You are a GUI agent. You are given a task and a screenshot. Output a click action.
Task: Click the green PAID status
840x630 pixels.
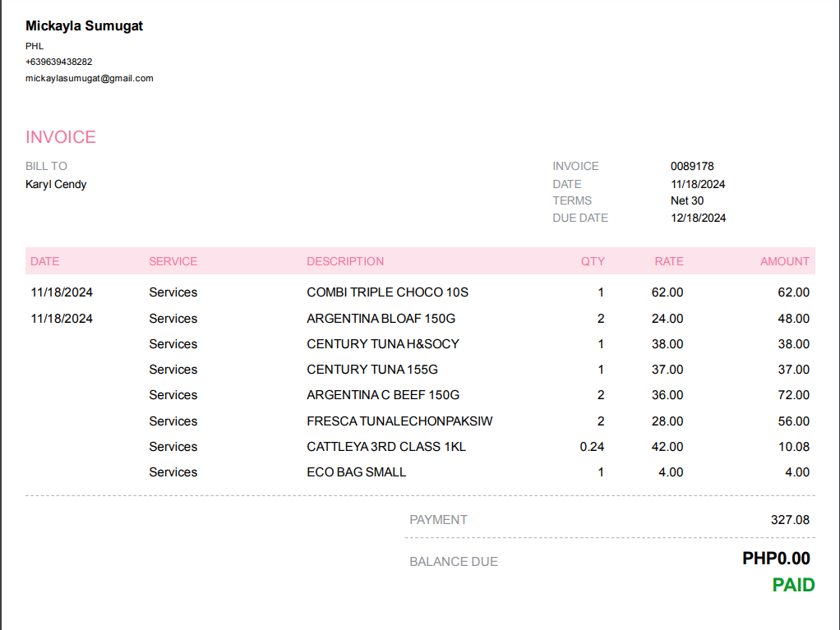click(x=793, y=585)
